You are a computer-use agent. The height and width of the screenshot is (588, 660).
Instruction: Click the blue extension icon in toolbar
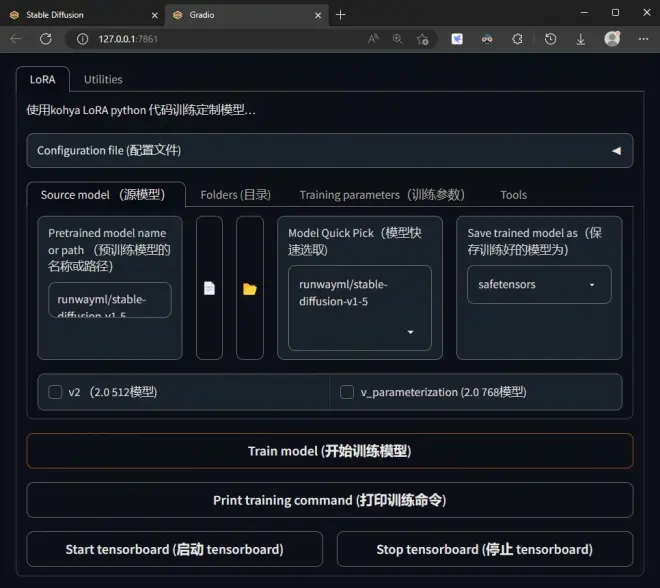pyautogui.click(x=457, y=39)
